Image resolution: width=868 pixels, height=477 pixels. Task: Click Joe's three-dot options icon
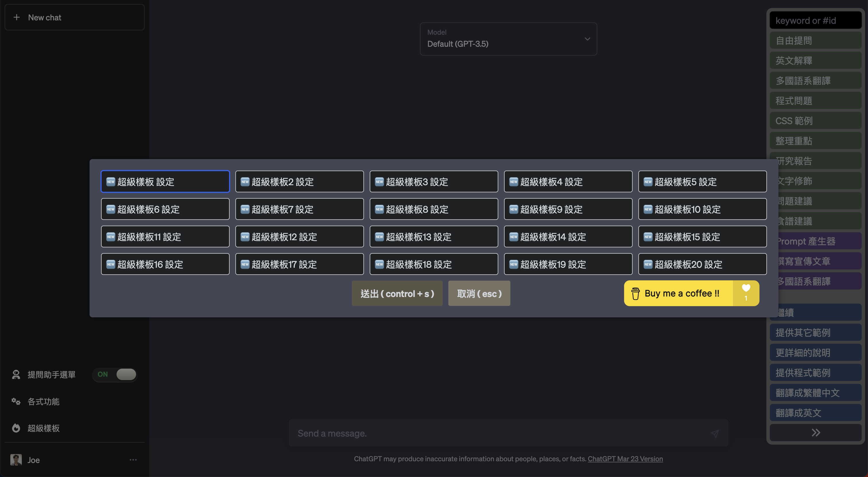click(133, 460)
